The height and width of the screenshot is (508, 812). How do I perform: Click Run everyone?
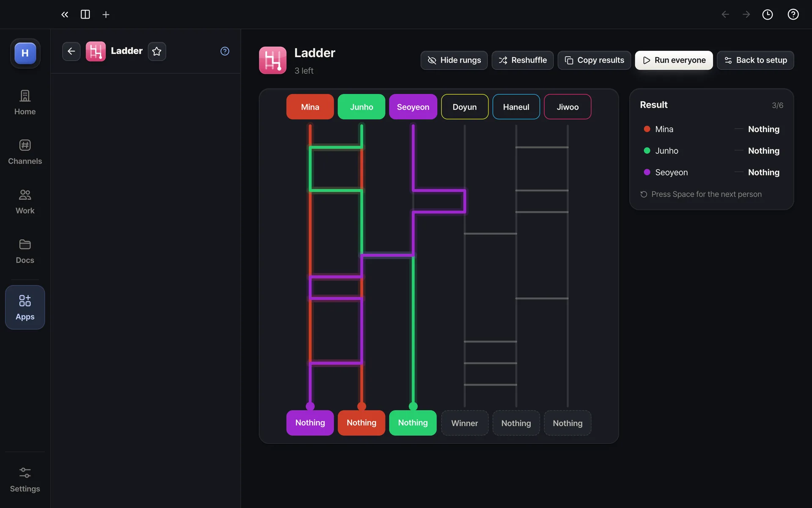pyautogui.click(x=674, y=60)
